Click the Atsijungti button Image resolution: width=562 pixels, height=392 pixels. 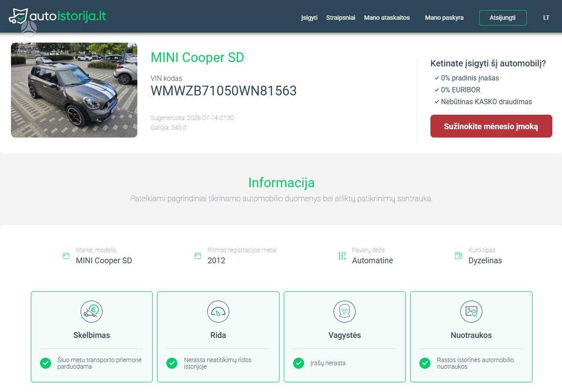(x=503, y=18)
